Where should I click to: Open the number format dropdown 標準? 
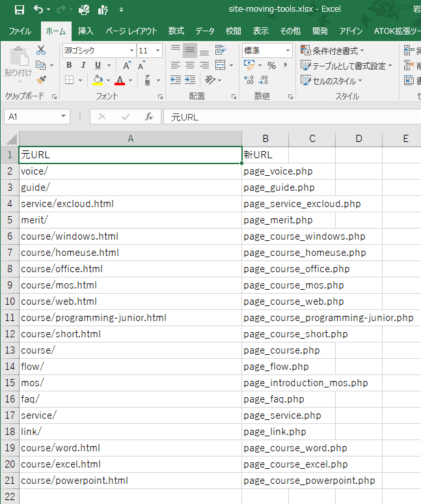288,50
